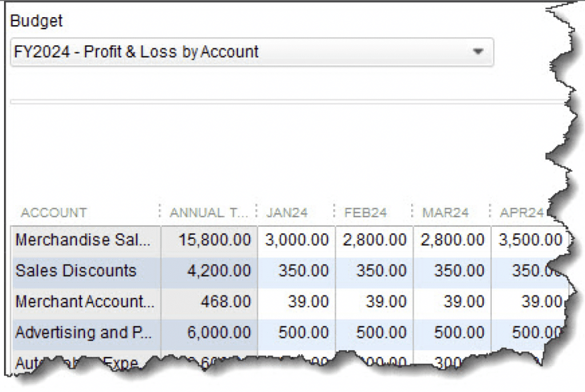The width and height of the screenshot is (585, 392).
Task: Edit Merchant Account MAR24 cell 39.00
Action: click(452, 301)
